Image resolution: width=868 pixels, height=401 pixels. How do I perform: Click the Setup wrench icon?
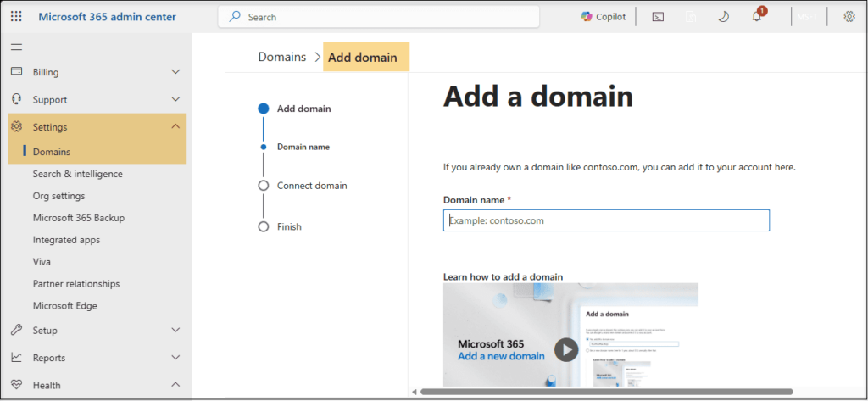pyautogui.click(x=17, y=330)
